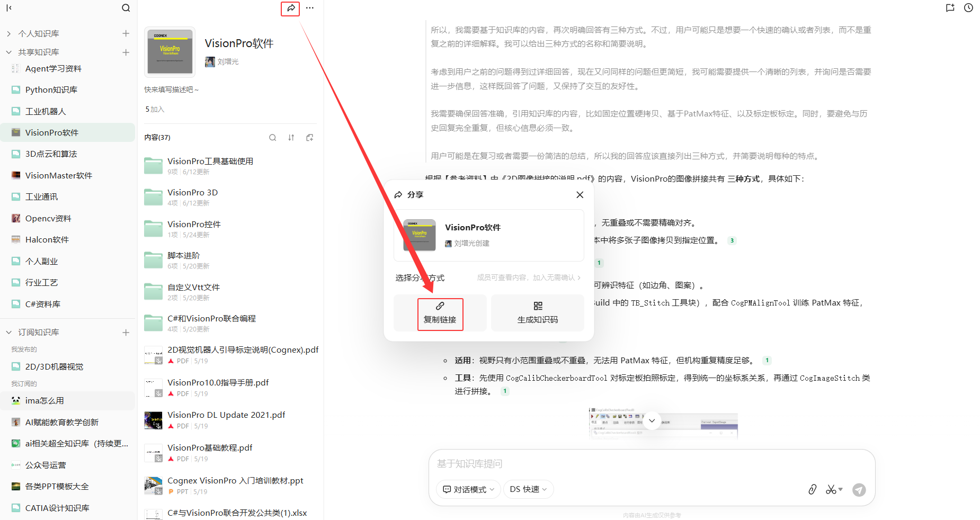Click citation badge 3 in answer
980x520 pixels.
tap(732, 240)
